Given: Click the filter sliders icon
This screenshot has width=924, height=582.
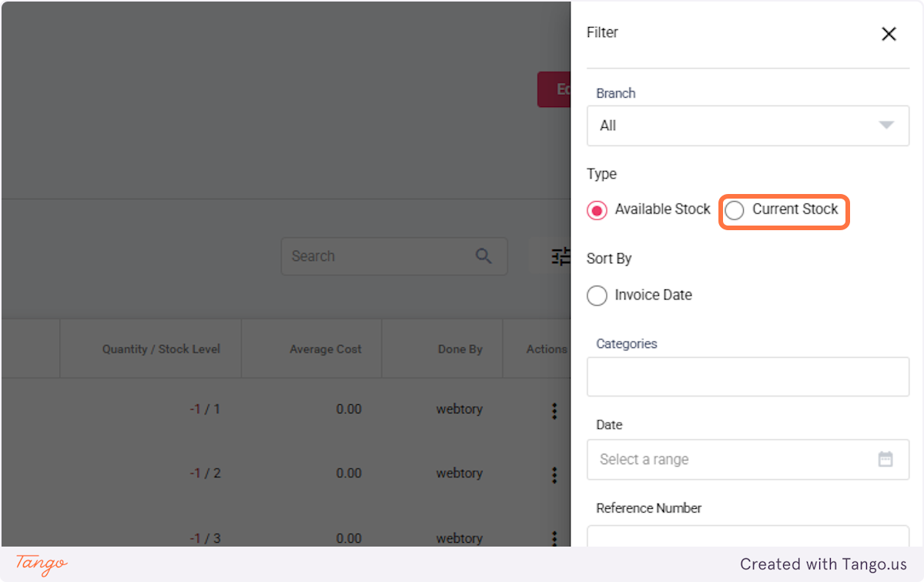Looking at the screenshot, I should tap(561, 256).
